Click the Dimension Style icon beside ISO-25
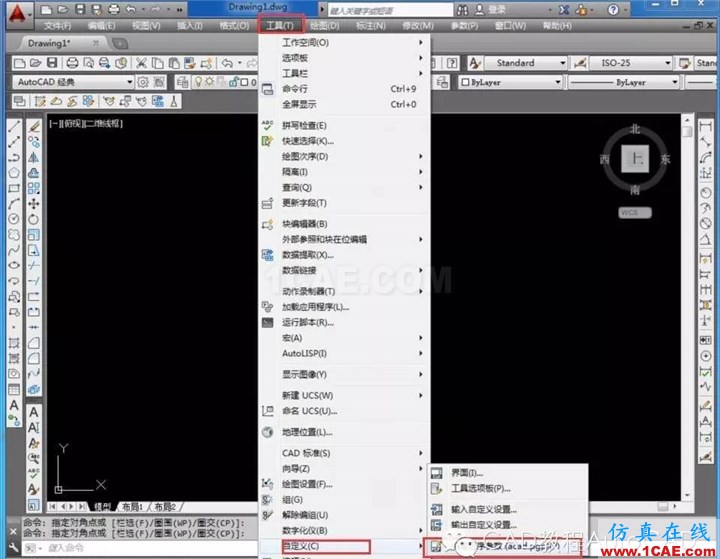Image resolution: width=720 pixels, height=559 pixels. pos(580,63)
